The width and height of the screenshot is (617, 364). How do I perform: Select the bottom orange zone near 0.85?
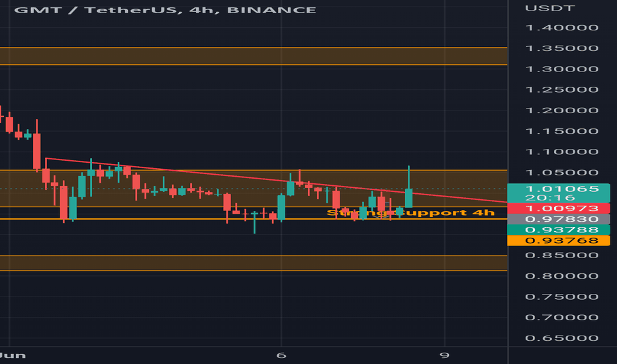[254, 263]
